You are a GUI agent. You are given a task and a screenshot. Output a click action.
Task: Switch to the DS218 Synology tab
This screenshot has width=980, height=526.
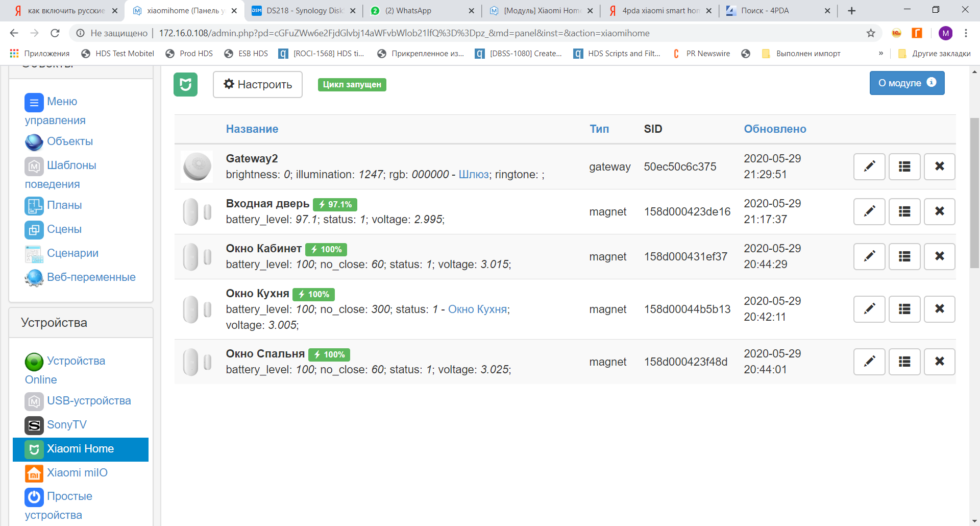pyautogui.click(x=304, y=11)
